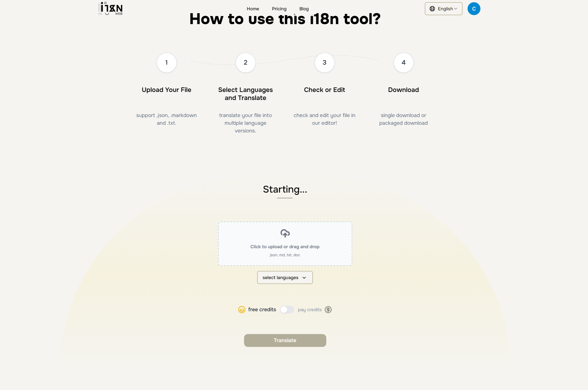Click the "json, md, txt, doc" formats text
Viewport: 588px width, 390px height.
click(285, 255)
